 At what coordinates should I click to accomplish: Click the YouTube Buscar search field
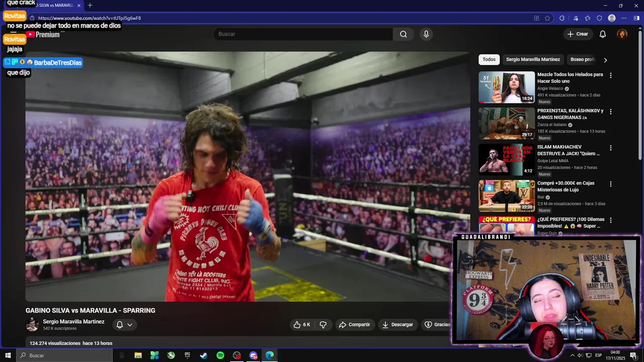tap(303, 34)
